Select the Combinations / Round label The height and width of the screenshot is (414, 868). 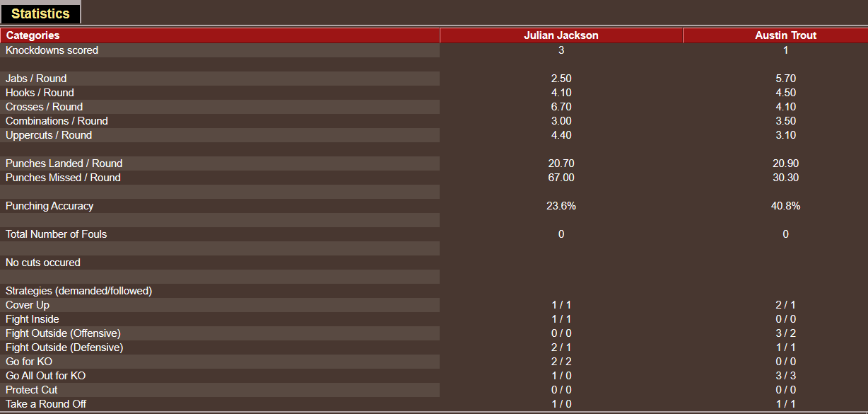pos(57,121)
